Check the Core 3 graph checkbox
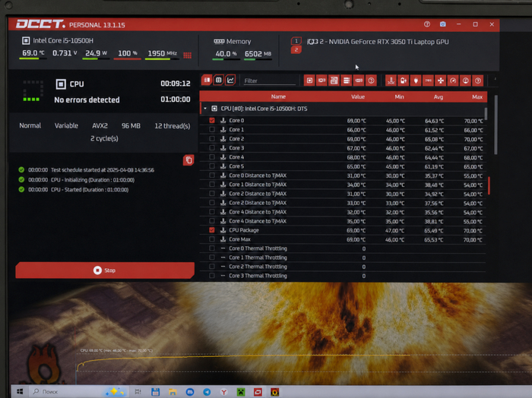The height and width of the screenshot is (398, 532). click(212, 148)
